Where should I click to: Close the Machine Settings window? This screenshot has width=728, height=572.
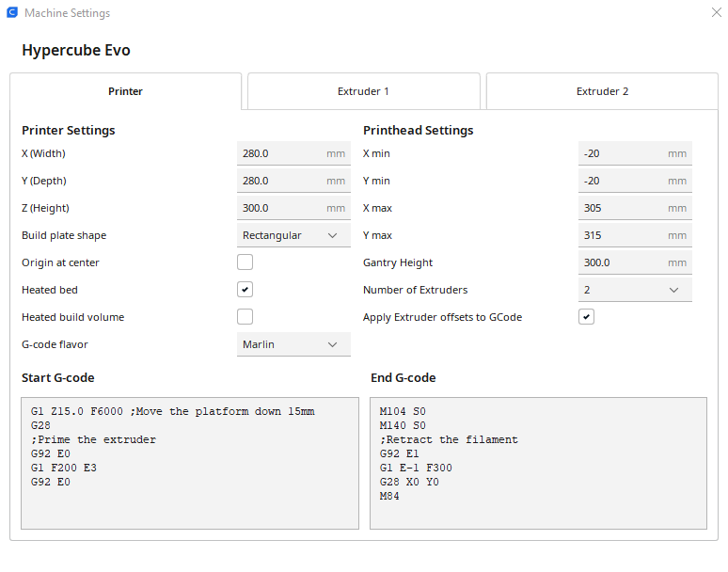(x=717, y=13)
